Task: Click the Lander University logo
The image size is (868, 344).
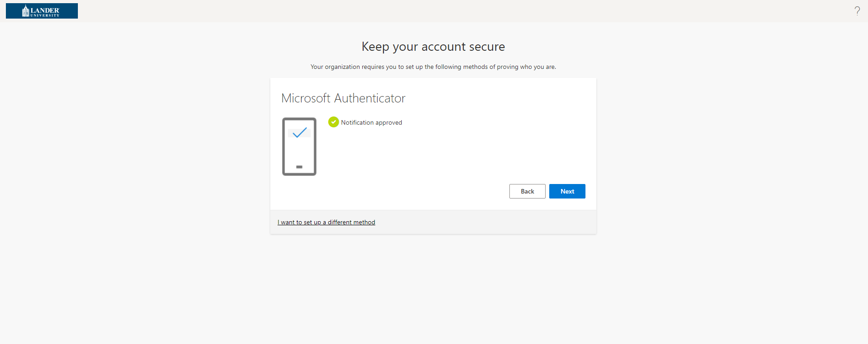Action: [x=42, y=11]
